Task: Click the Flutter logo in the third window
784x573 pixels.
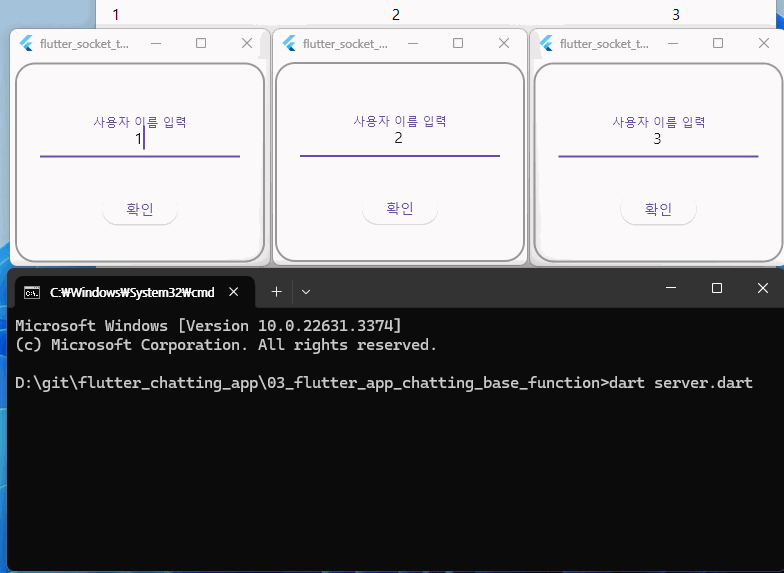Action: (x=546, y=44)
